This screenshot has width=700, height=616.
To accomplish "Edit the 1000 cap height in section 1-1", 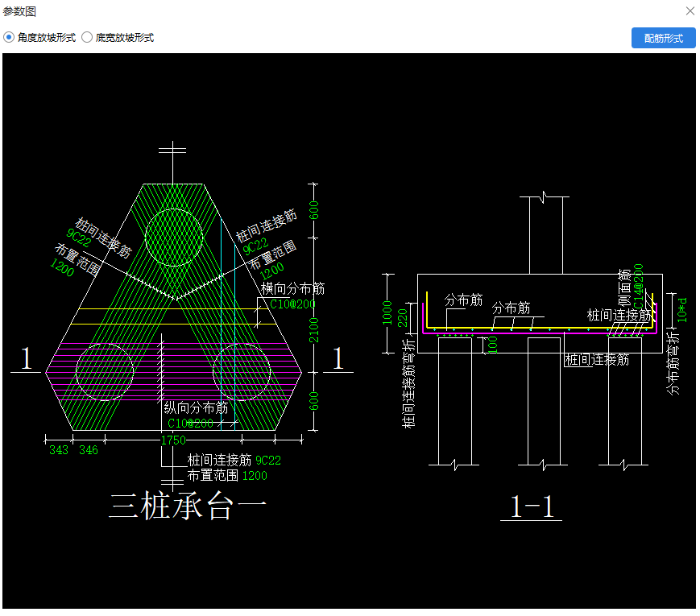I will (387, 313).
